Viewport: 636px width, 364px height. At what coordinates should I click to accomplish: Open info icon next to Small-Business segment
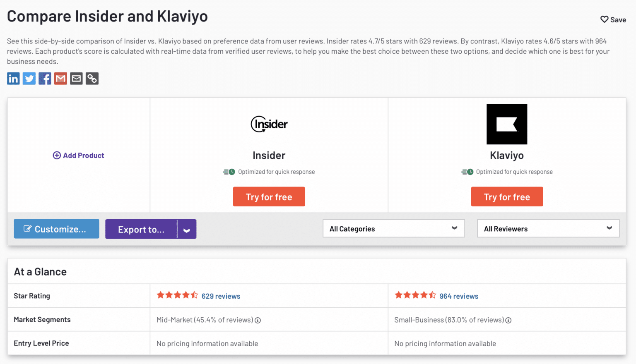508,320
